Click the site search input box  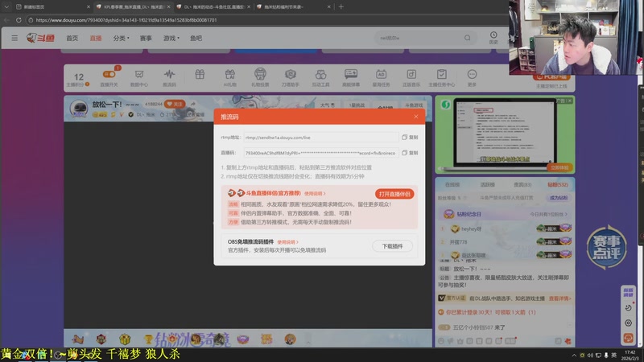click(419, 38)
